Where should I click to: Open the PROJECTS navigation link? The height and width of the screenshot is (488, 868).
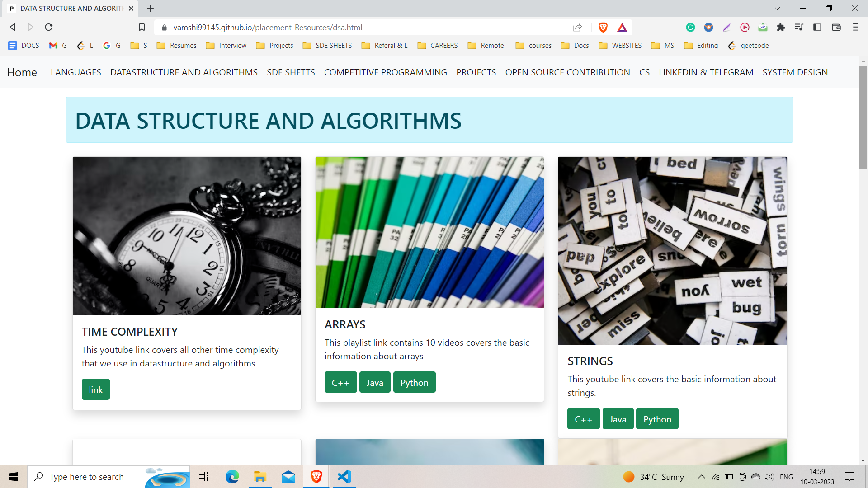[x=476, y=72]
